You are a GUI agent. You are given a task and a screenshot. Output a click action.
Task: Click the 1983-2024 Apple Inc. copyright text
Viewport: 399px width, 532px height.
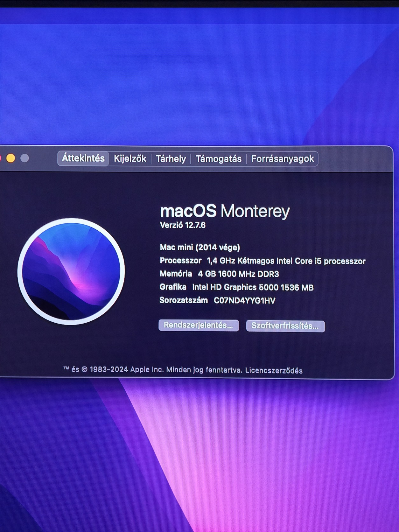click(153, 370)
